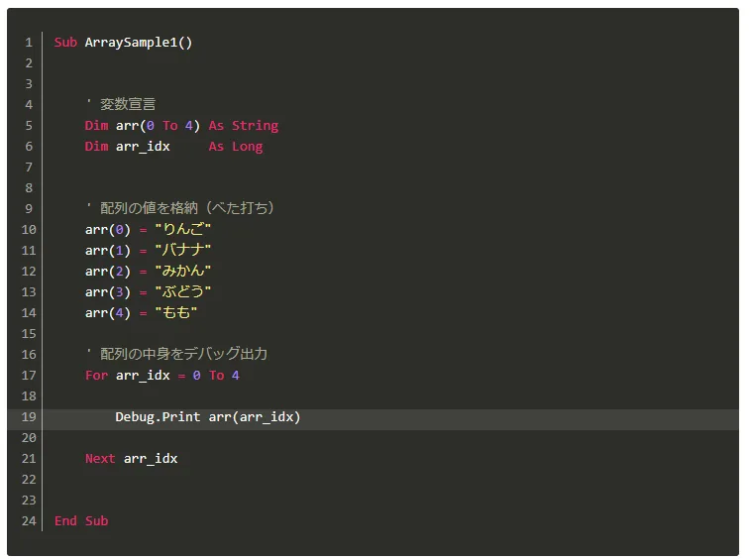The width and height of the screenshot is (751, 560).
Task: Click the Sub keyword on line 1
Action: pos(65,43)
